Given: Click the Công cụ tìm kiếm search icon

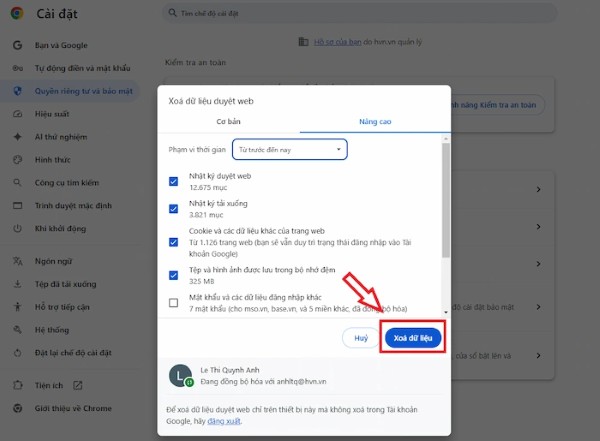Looking at the screenshot, I should (x=17, y=182).
